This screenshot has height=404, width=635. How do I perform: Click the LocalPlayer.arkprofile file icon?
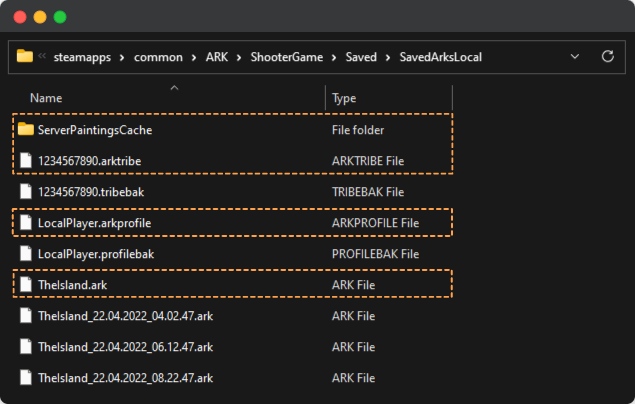tap(26, 223)
